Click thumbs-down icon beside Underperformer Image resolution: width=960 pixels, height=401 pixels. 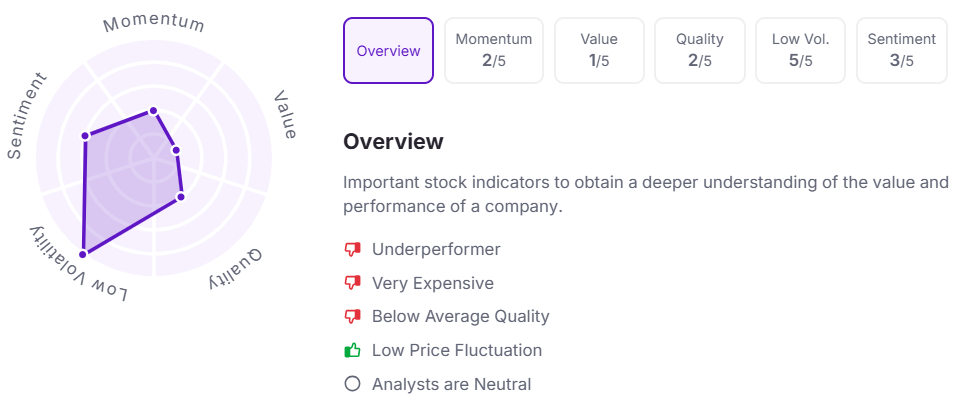pos(351,249)
